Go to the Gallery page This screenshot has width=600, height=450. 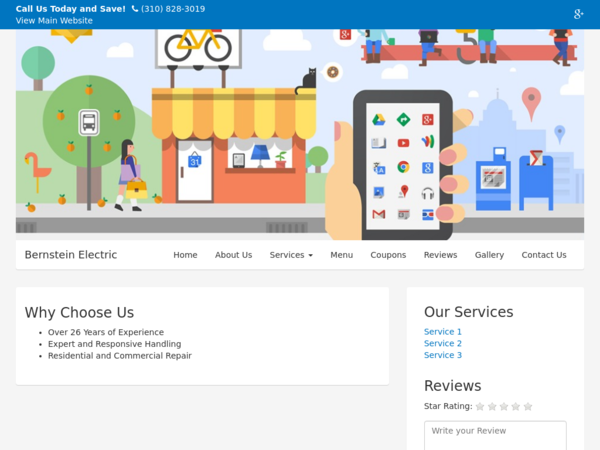click(489, 255)
